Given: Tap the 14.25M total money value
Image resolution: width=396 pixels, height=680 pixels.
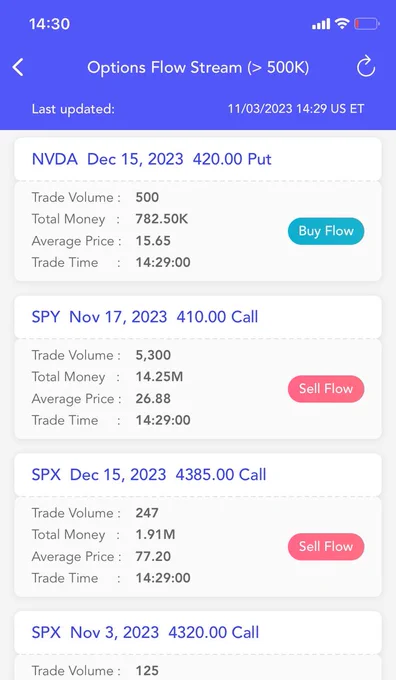Looking at the screenshot, I should (x=159, y=377).
